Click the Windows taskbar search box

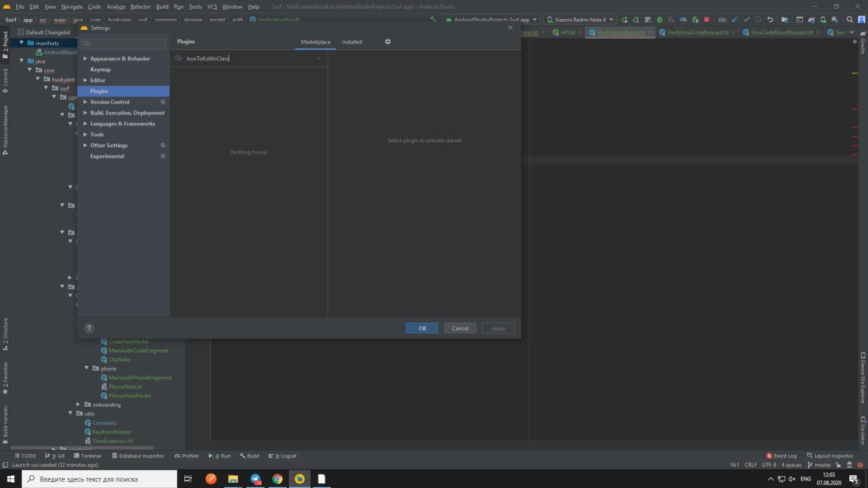100,479
